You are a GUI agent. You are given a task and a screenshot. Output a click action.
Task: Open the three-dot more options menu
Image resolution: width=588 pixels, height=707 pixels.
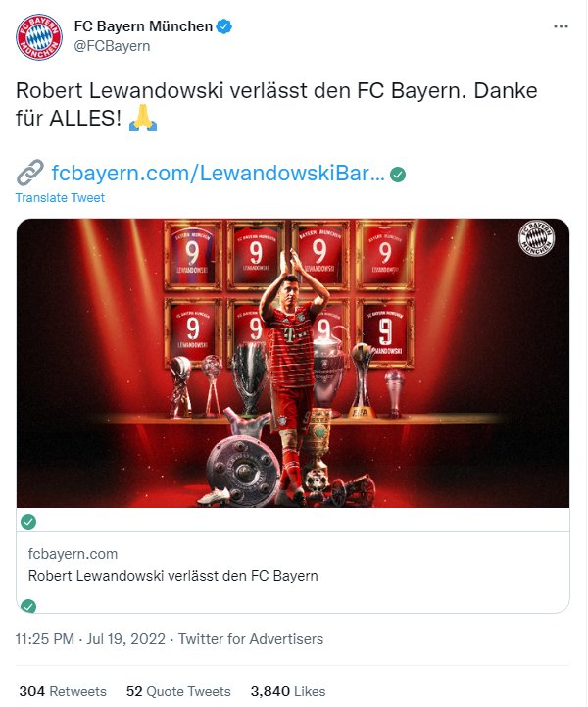[561, 26]
